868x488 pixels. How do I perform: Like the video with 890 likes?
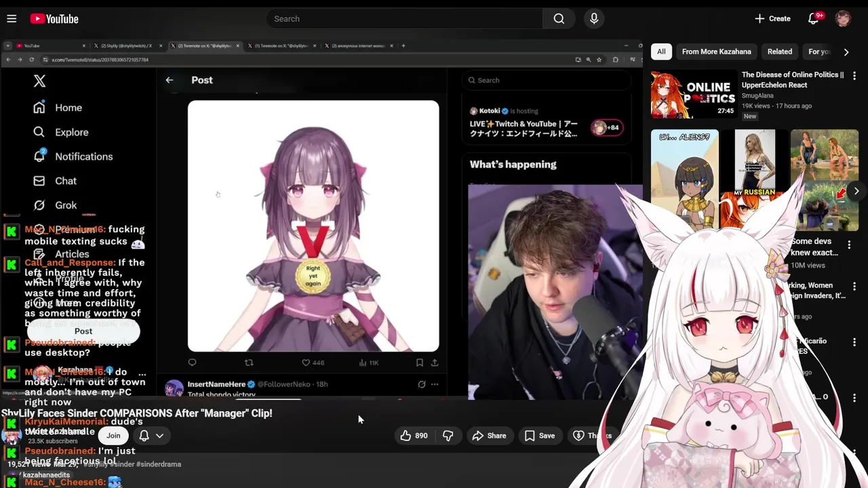click(413, 436)
